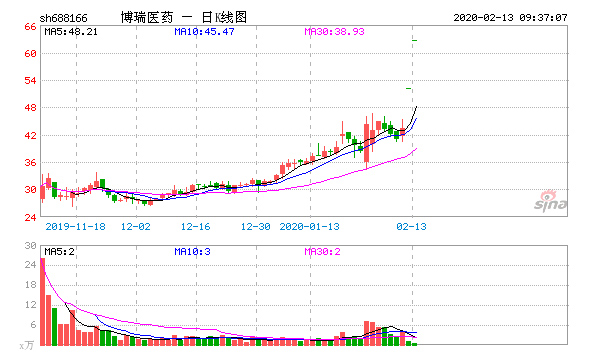Screen dimensions: 589x361
Task: Click the latest candlestick mark near 63
Action: (x=414, y=40)
